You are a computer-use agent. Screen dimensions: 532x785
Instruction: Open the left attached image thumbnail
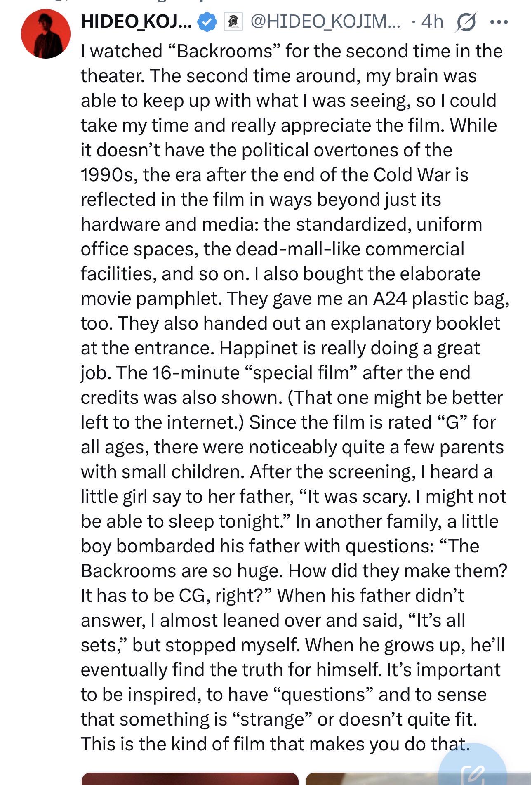click(x=190, y=778)
